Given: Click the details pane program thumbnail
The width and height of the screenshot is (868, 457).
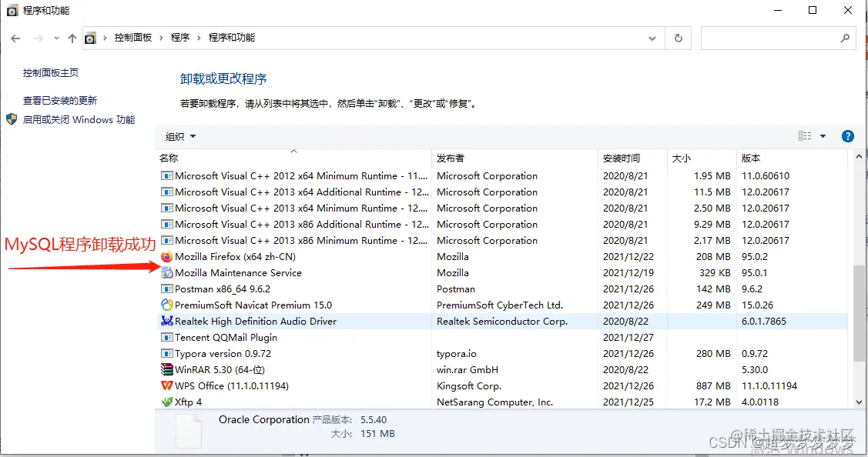Looking at the screenshot, I should pos(188,431).
